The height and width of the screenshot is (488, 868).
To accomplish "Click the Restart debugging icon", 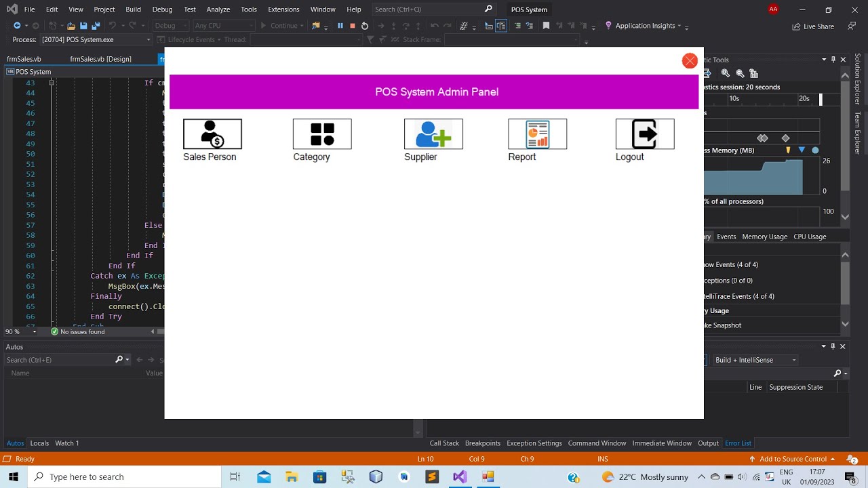I will 365,26.
